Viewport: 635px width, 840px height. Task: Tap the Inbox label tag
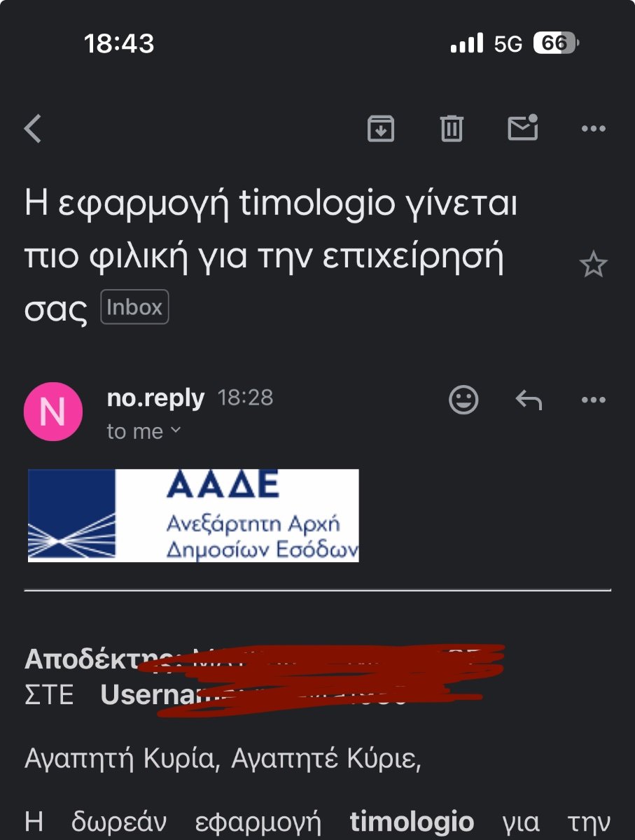click(135, 307)
